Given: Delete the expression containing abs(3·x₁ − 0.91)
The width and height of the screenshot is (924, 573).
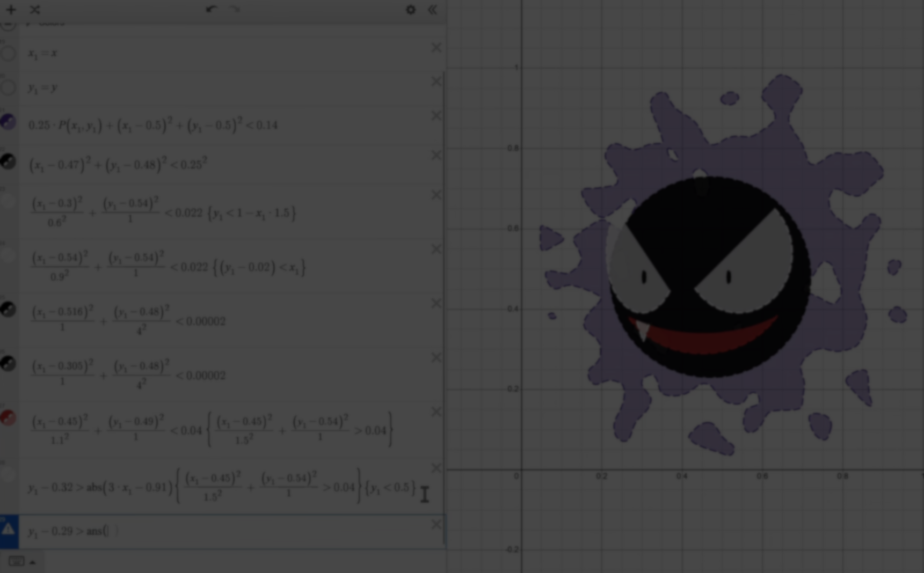Looking at the screenshot, I should [436, 468].
